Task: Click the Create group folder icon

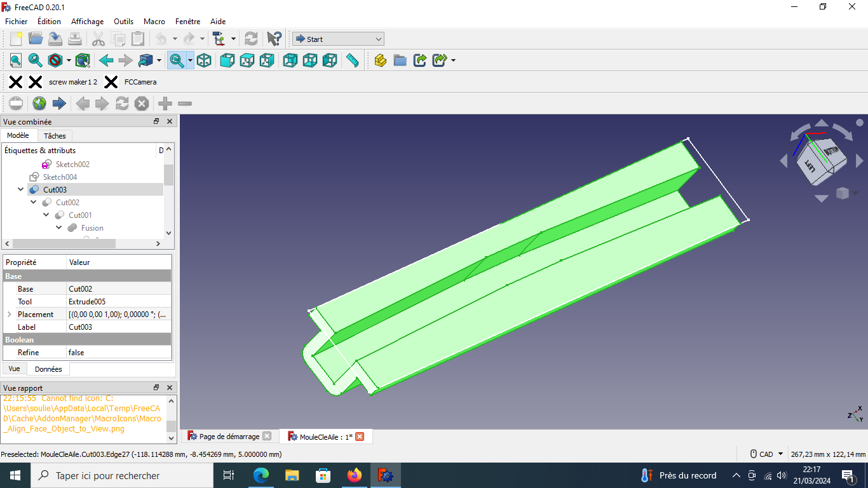Action: 400,60
